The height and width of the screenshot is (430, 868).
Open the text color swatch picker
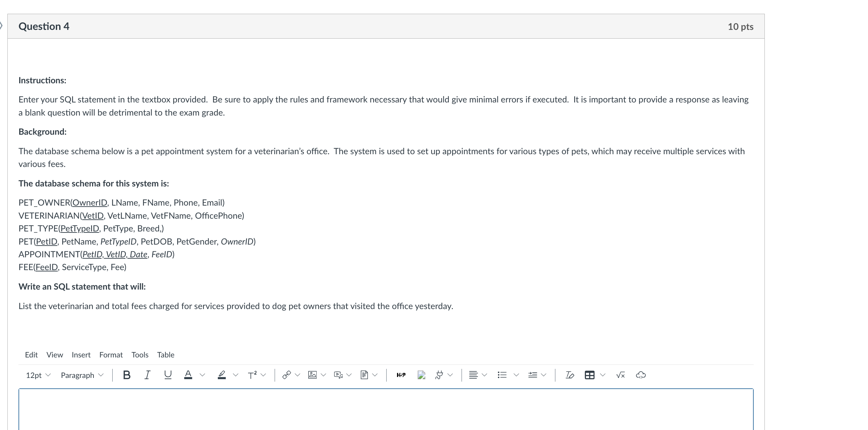coord(188,375)
